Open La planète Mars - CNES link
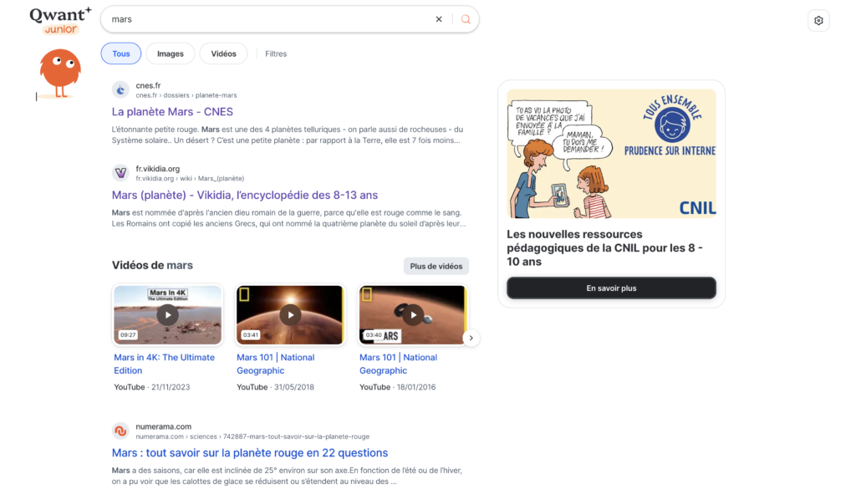The height and width of the screenshot is (504, 856). click(172, 112)
